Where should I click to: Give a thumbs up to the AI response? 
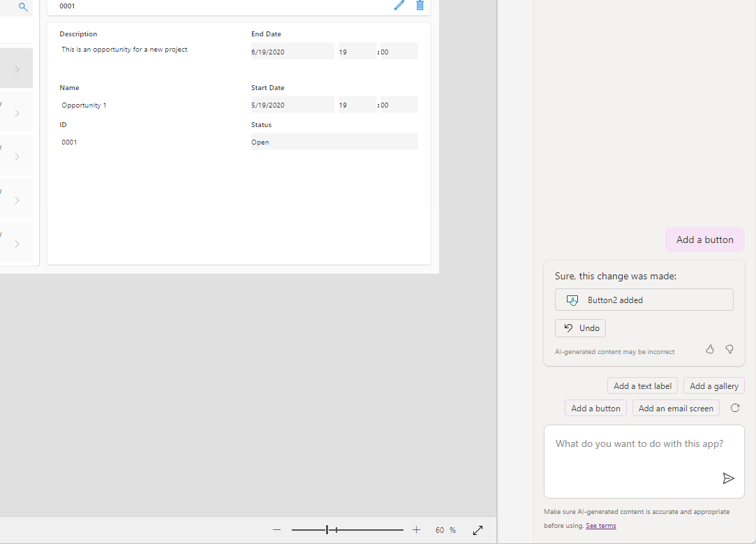click(710, 348)
